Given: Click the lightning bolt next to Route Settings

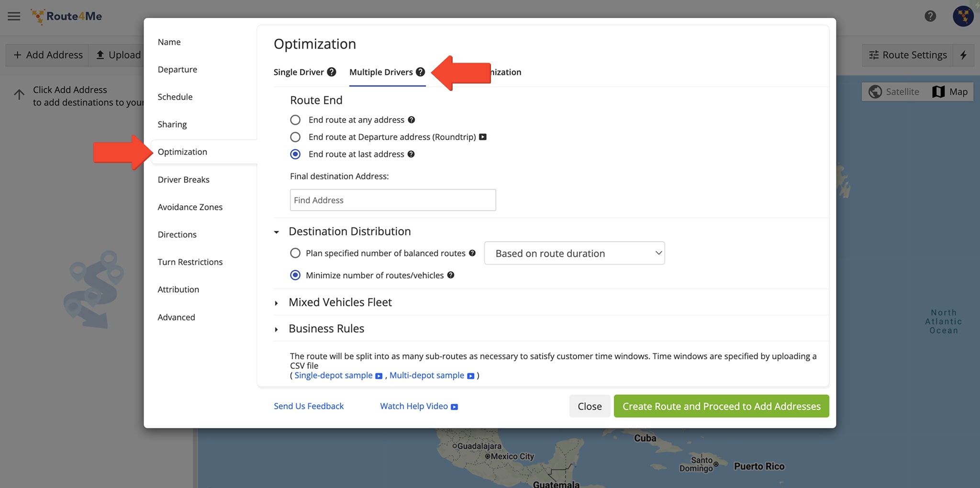Looking at the screenshot, I should 964,55.
